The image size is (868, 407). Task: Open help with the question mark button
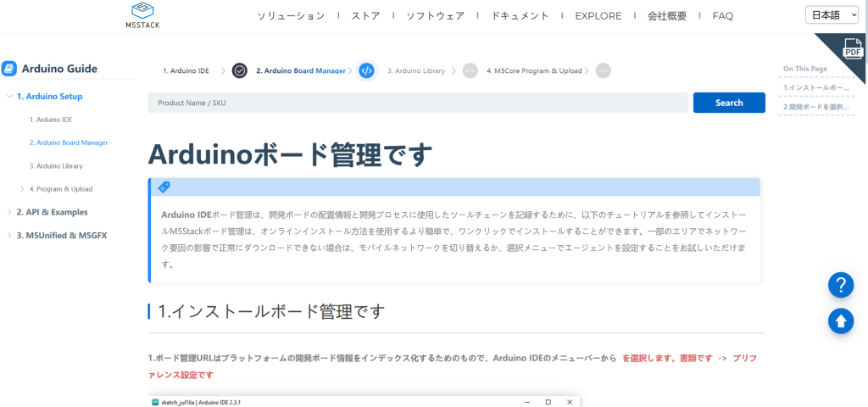[x=840, y=285]
